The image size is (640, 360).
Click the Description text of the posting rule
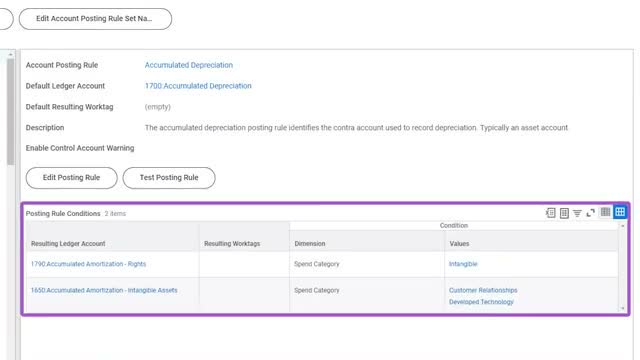coord(356,128)
